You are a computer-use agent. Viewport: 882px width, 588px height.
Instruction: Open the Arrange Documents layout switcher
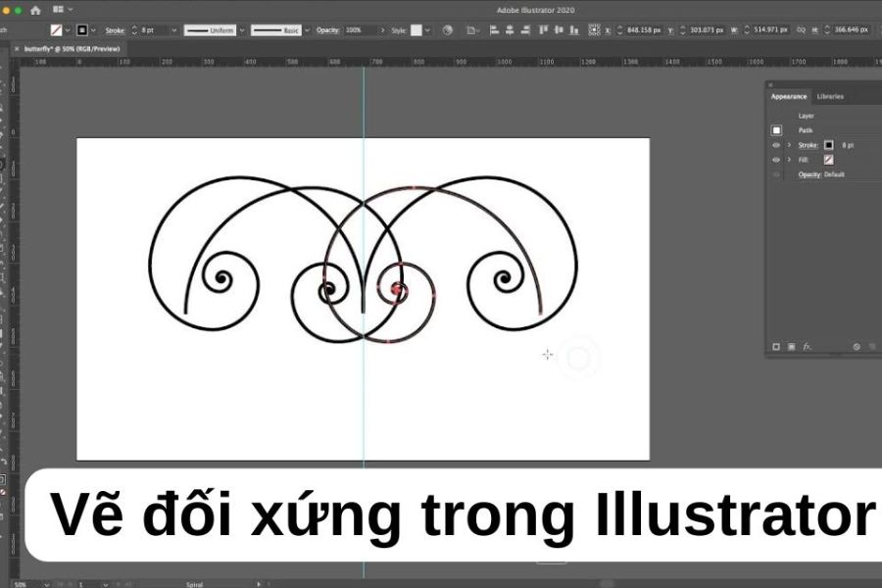[61, 10]
